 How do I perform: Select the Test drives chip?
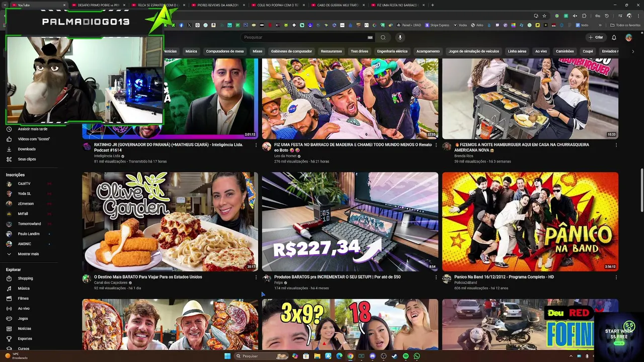359,51
